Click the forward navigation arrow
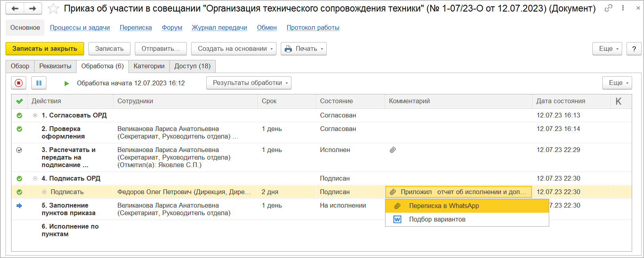 (33, 8)
